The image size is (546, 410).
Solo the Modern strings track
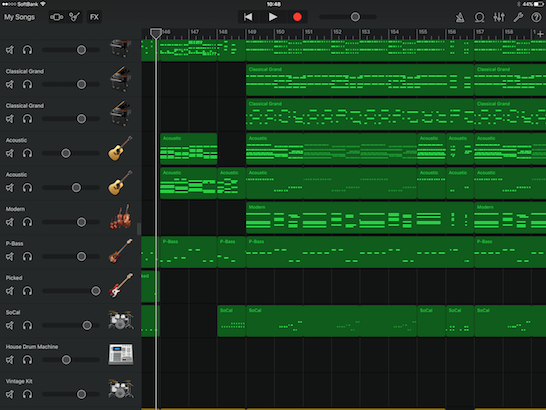point(27,222)
